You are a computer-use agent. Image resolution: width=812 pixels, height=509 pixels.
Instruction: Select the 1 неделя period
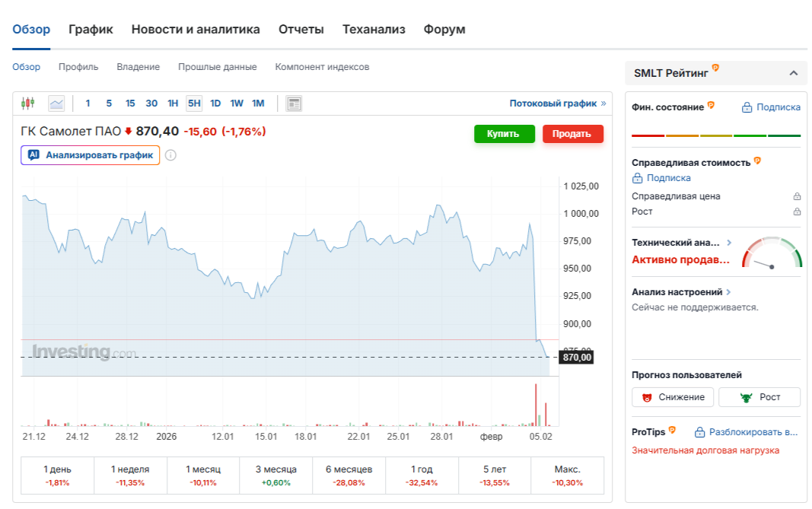(130, 476)
